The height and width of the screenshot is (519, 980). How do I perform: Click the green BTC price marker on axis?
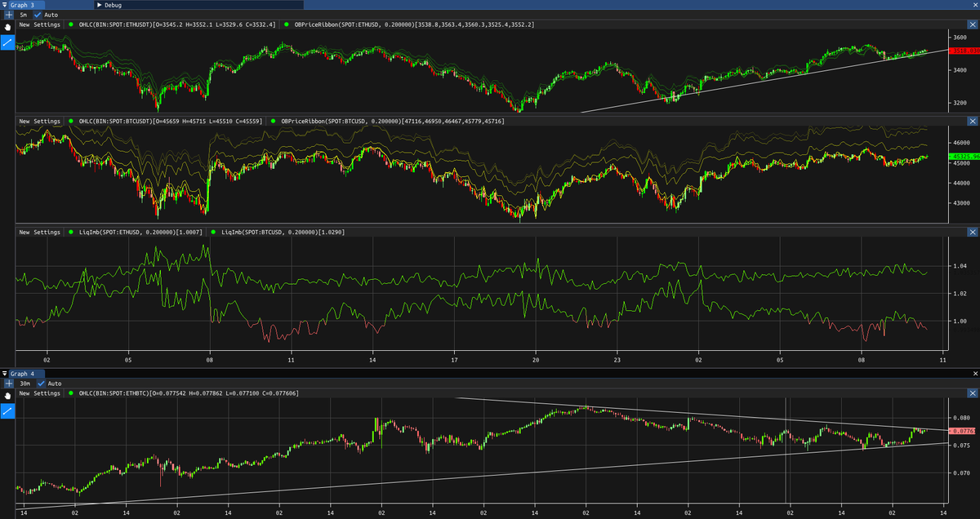click(x=964, y=155)
